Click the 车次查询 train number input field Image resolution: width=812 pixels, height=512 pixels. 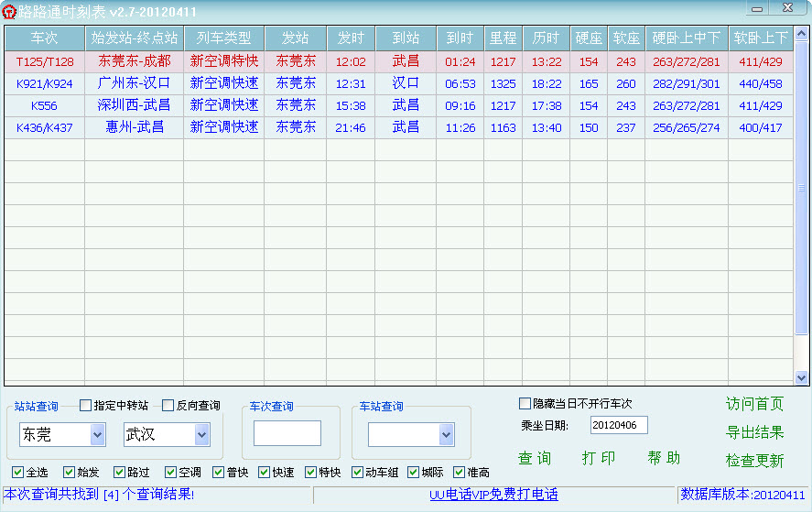(x=287, y=433)
